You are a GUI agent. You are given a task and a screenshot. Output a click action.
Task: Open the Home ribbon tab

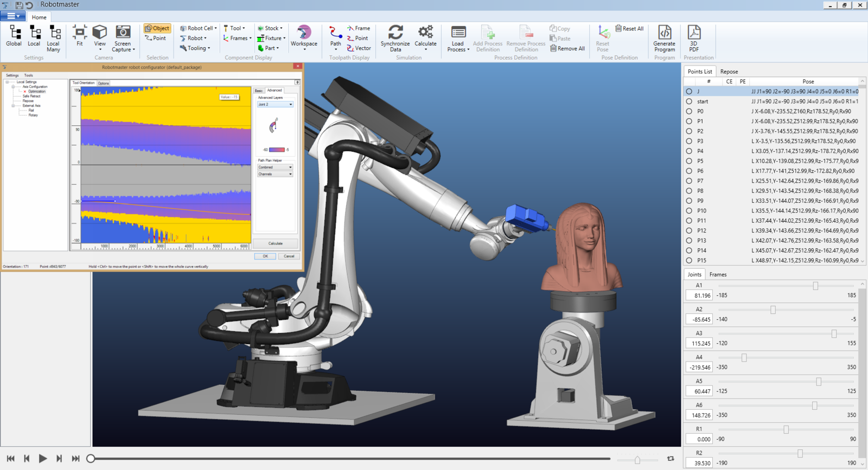point(39,17)
